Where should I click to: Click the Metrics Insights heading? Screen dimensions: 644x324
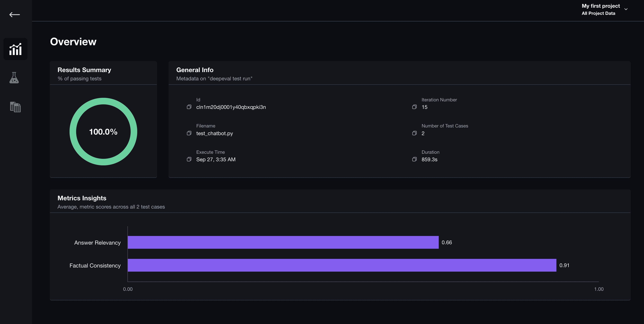[x=82, y=198]
